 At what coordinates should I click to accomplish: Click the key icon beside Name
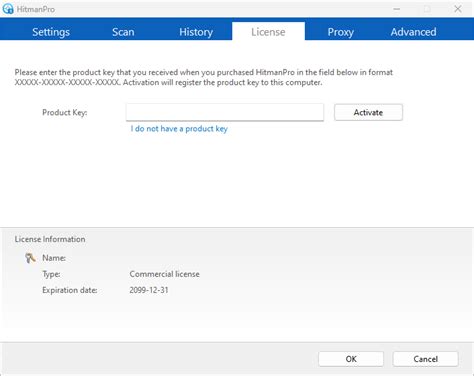tap(30, 258)
